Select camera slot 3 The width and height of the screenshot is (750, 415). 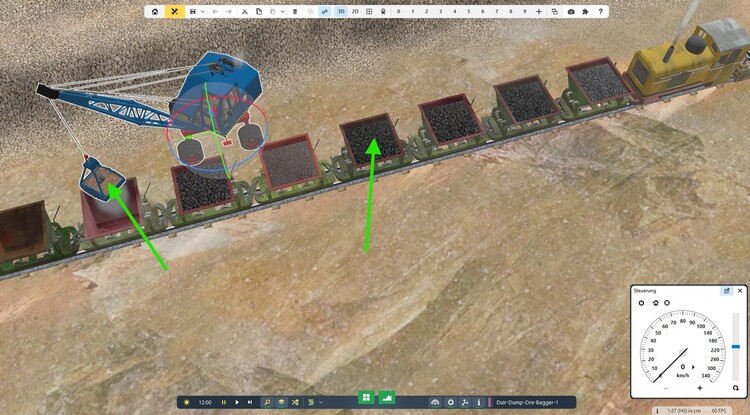click(x=441, y=11)
